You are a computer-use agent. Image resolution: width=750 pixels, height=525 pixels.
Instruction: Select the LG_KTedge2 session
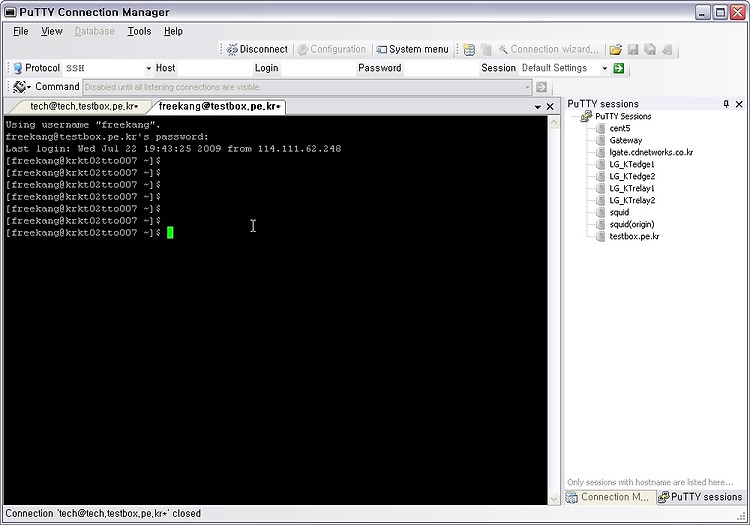pos(632,176)
